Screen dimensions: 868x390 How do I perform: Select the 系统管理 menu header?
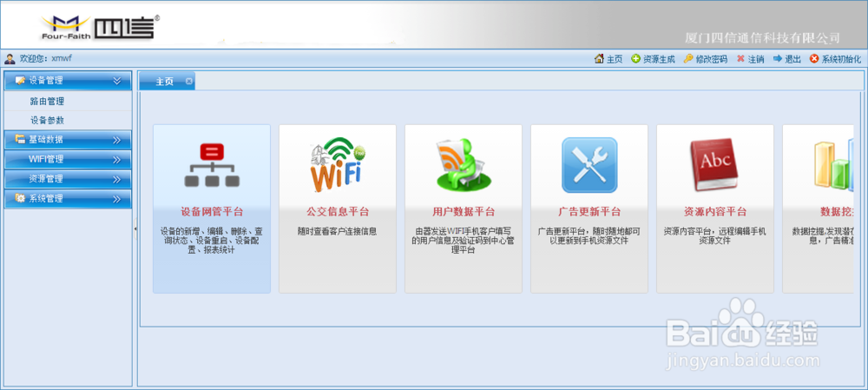pyautogui.click(x=68, y=199)
